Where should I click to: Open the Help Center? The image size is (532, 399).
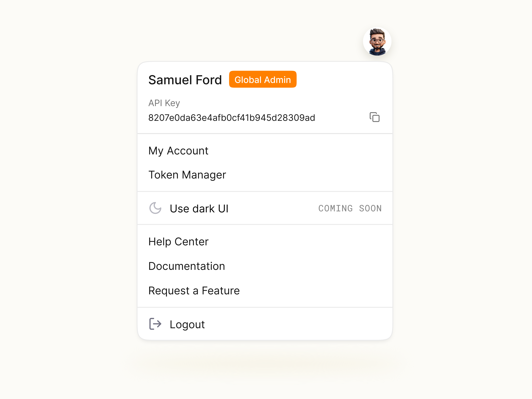click(x=178, y=242)
